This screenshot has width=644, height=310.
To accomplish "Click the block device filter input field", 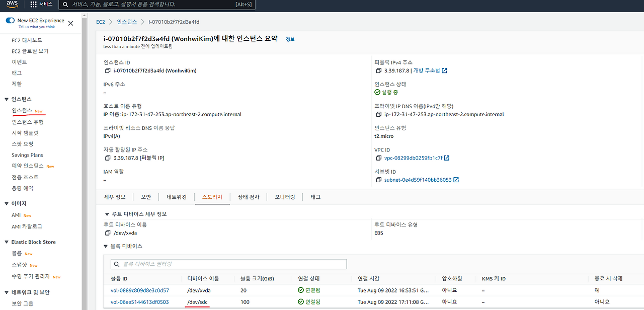I will tap(228, 264).
